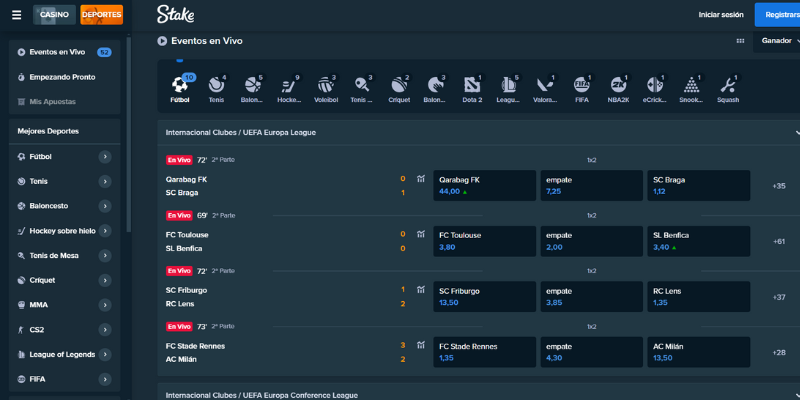Show +37 more markets for Friburgo match

pos(779,297)
